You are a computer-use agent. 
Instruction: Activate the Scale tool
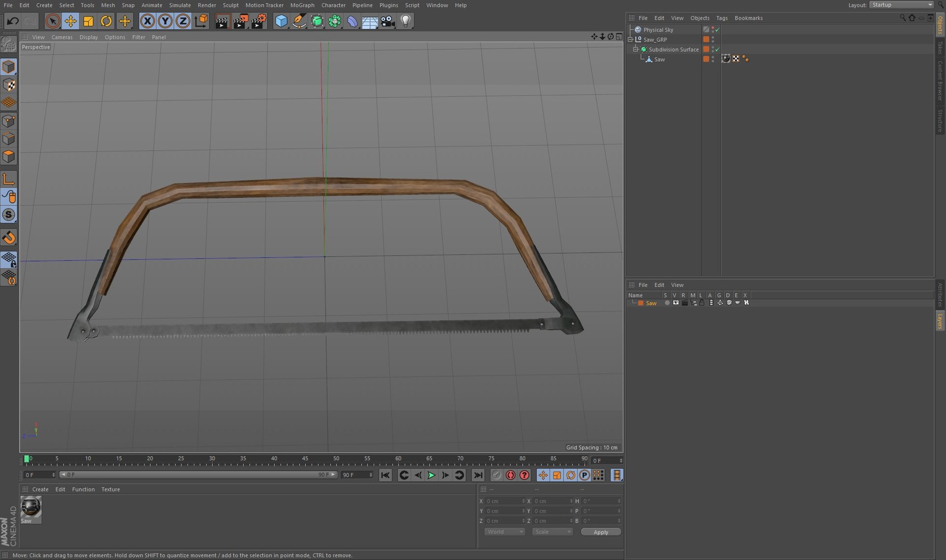click(x=88, y=21)
